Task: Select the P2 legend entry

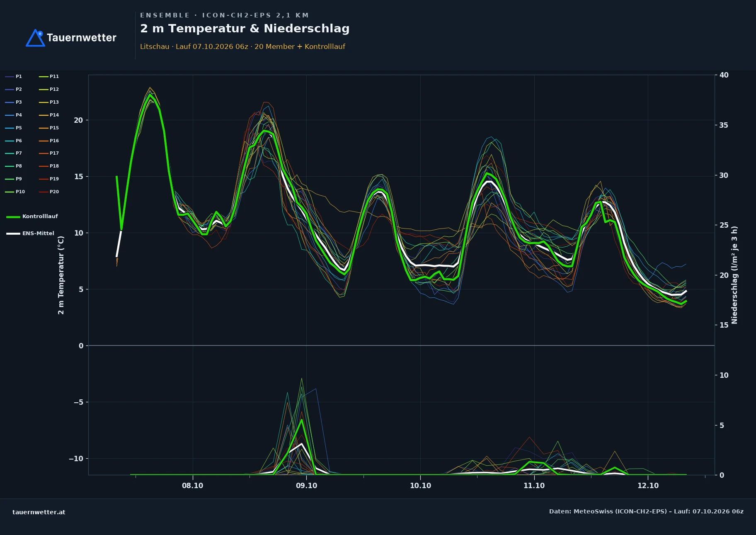Action: tap(14, 89)
